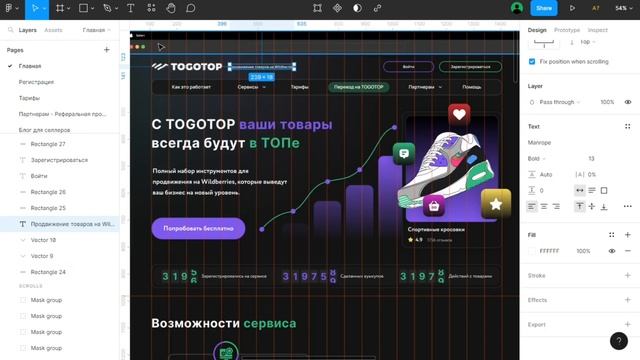The height and width of the screenshot is (360, 640).
Task: Click the Manrope font family field
Action: [539, 142]
